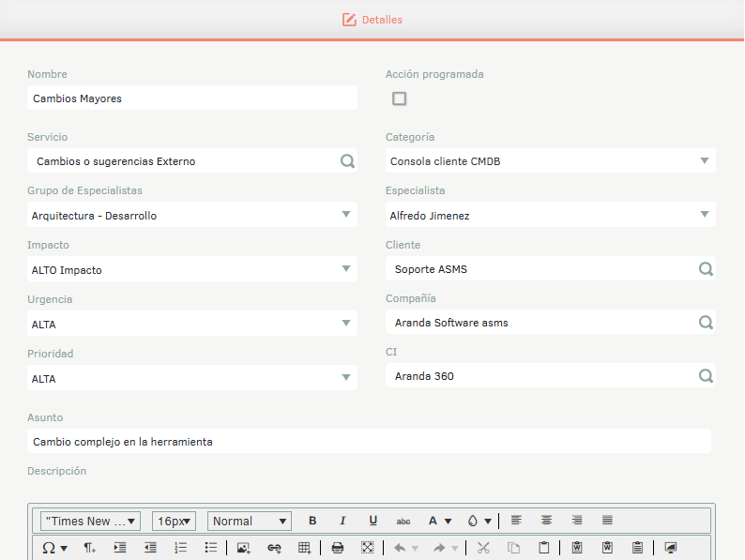Viewport: 745px width, 560px height.
Task: Open the font color picker
Action: (440, 521)
